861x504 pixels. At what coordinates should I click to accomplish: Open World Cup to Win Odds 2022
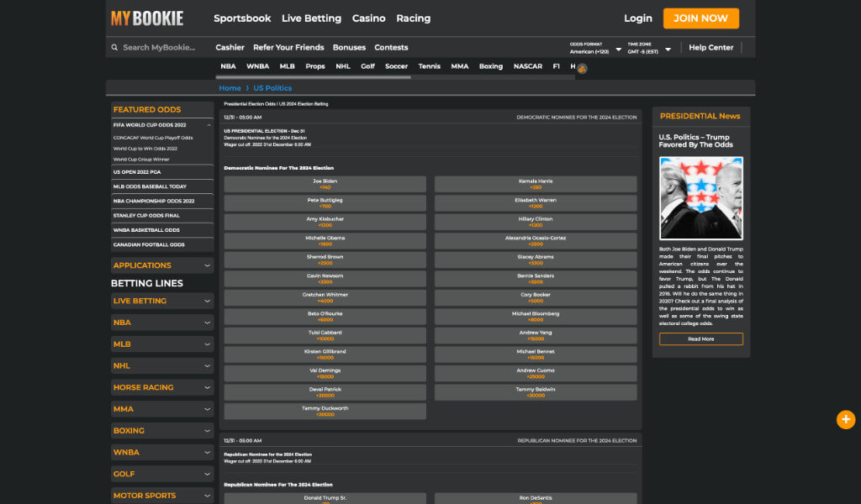[x=145, y=149]
